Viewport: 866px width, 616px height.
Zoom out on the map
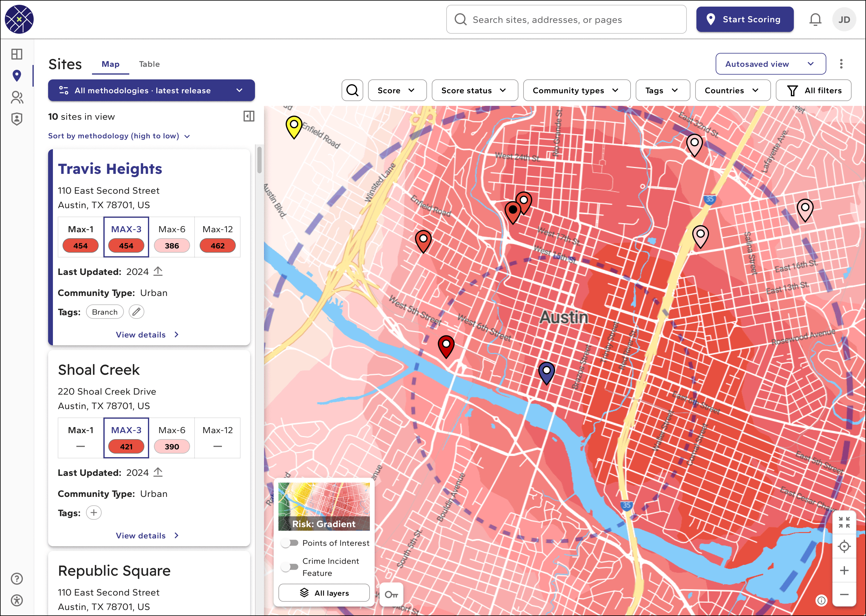point(844,594)
